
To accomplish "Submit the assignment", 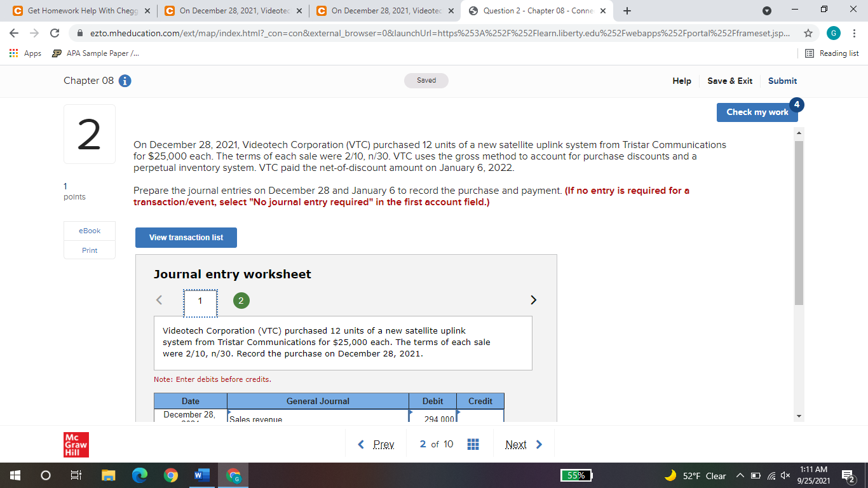I will tap(782, 81).
